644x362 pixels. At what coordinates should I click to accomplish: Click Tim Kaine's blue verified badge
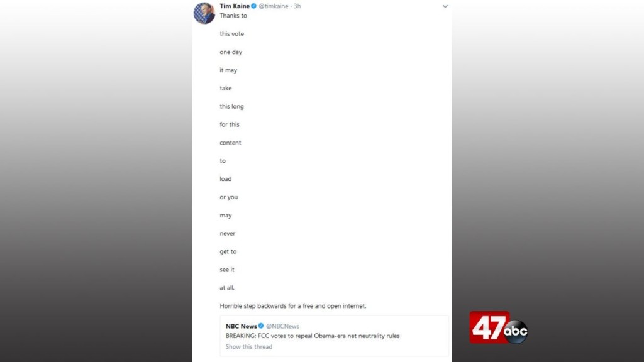254,6
